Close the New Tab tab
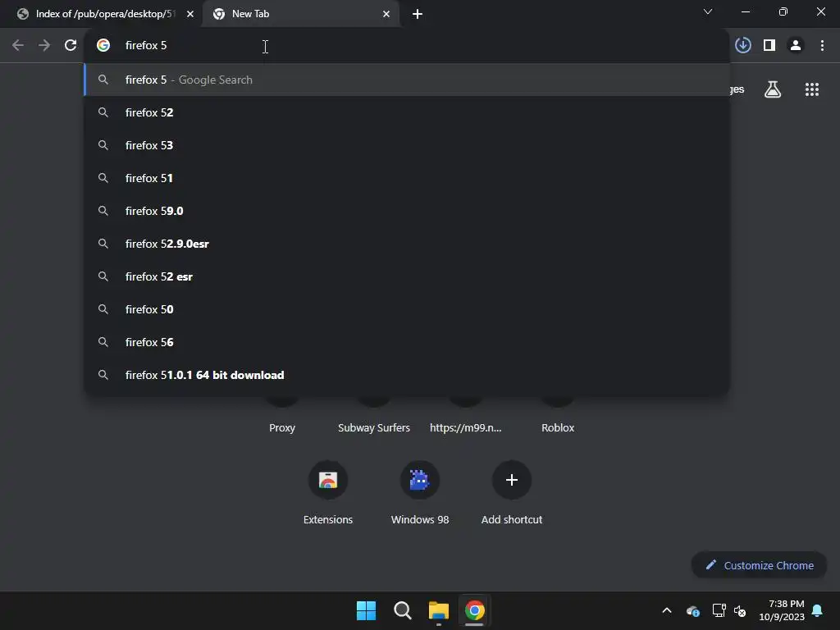 [386, 14]
